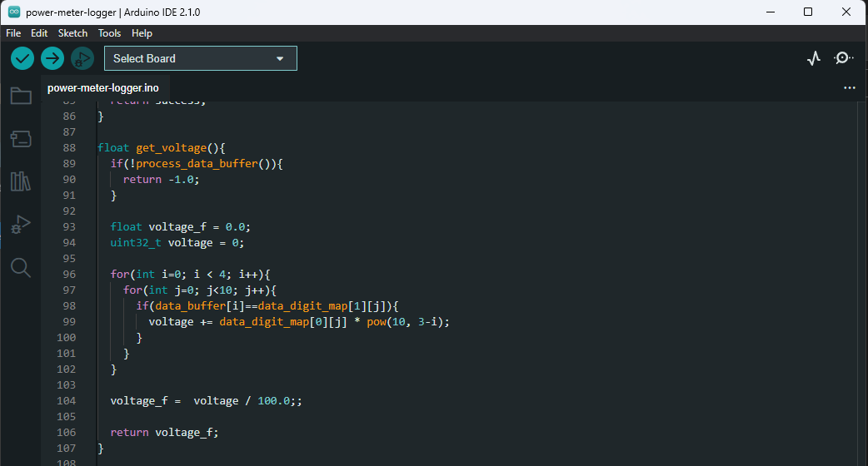
Task: Open the Serial Plotter icon
Action: pyautogui.click(x=814, y=58)
